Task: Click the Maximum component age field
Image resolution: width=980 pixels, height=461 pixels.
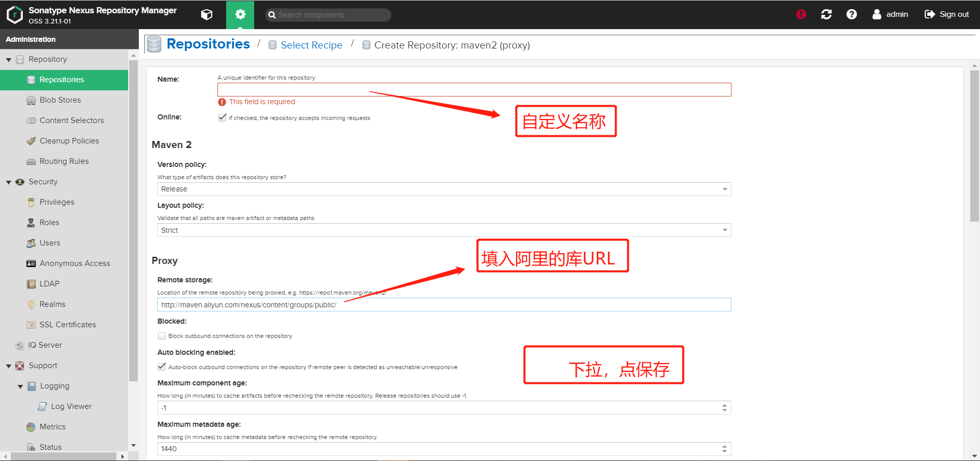Action: [x=444, y=407]
